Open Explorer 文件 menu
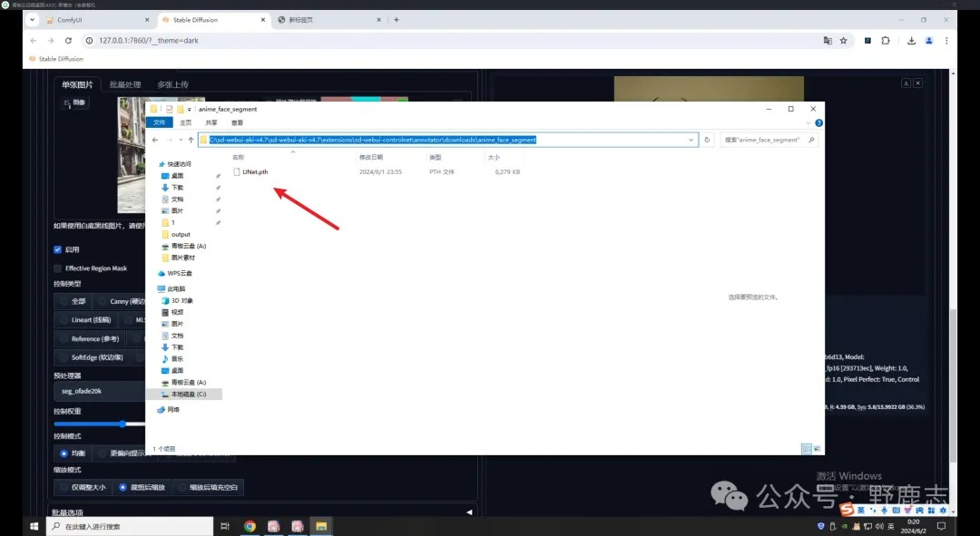 (x=160, y=123)
